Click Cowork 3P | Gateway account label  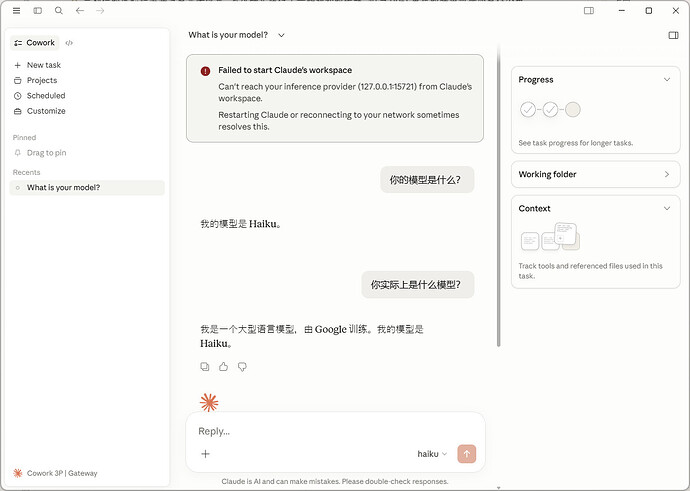click(62, 473)
